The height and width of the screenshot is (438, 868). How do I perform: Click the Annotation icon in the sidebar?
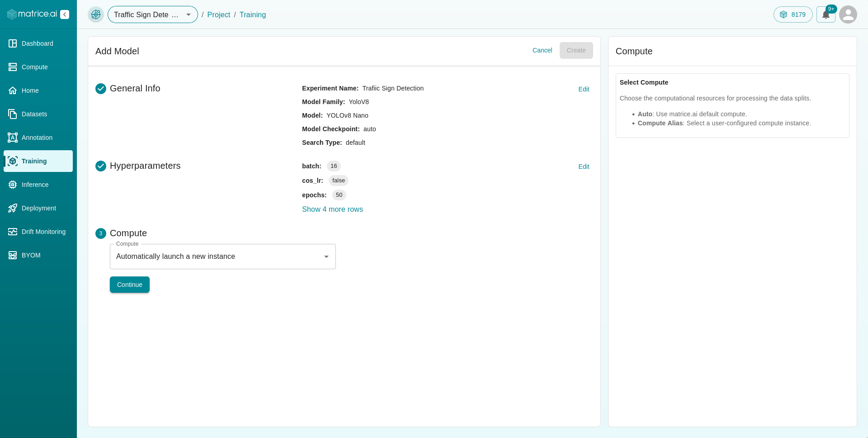point(13,138)
